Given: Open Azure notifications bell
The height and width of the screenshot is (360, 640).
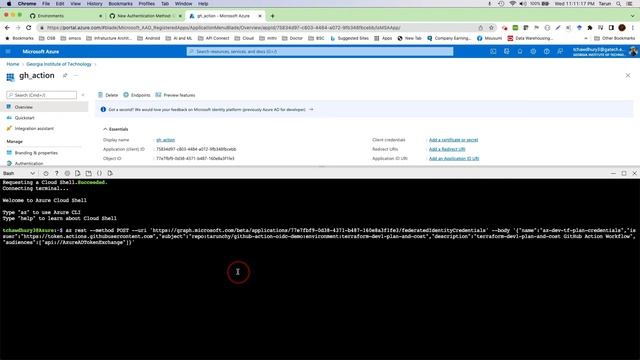Looking at the screenshot, I should [x=520, y=51].
